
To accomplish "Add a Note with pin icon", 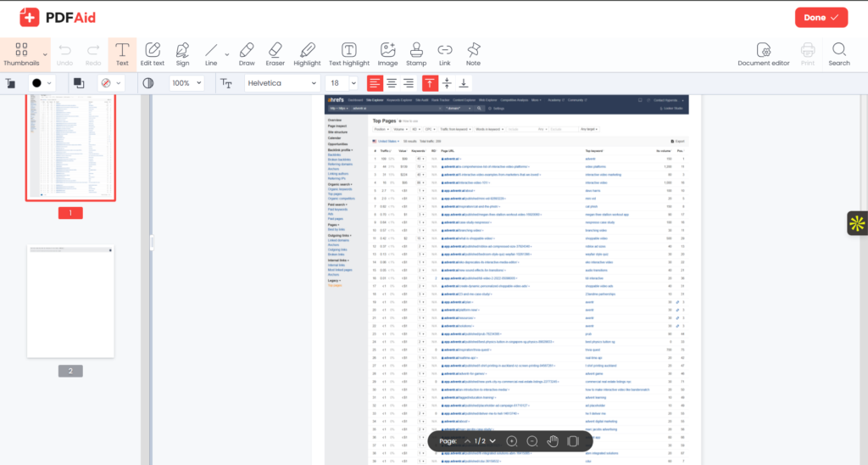I will tap(473, 53).
